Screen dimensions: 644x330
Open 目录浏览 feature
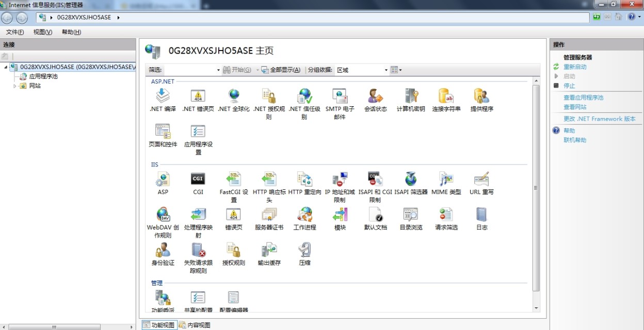pyautogui.click(x=411, y=219)
